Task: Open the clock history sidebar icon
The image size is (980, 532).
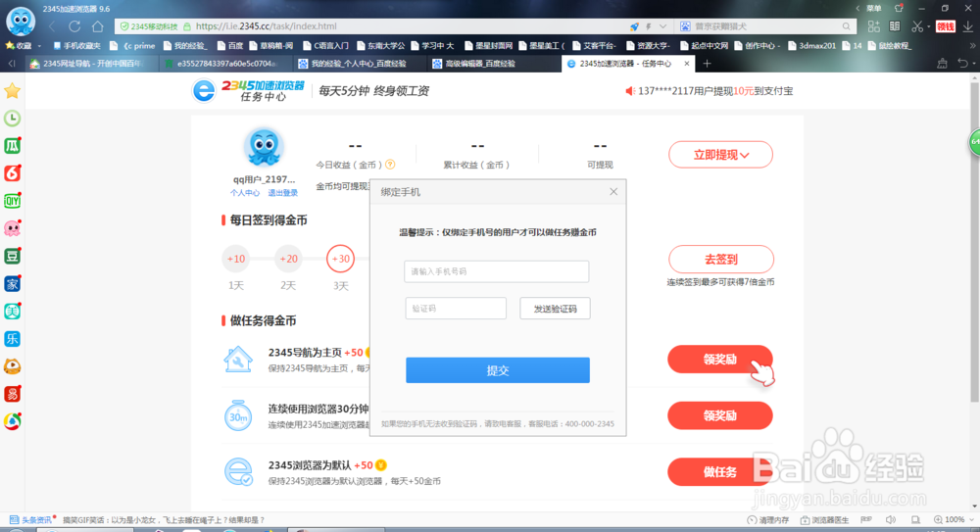Action: point(12,119)
